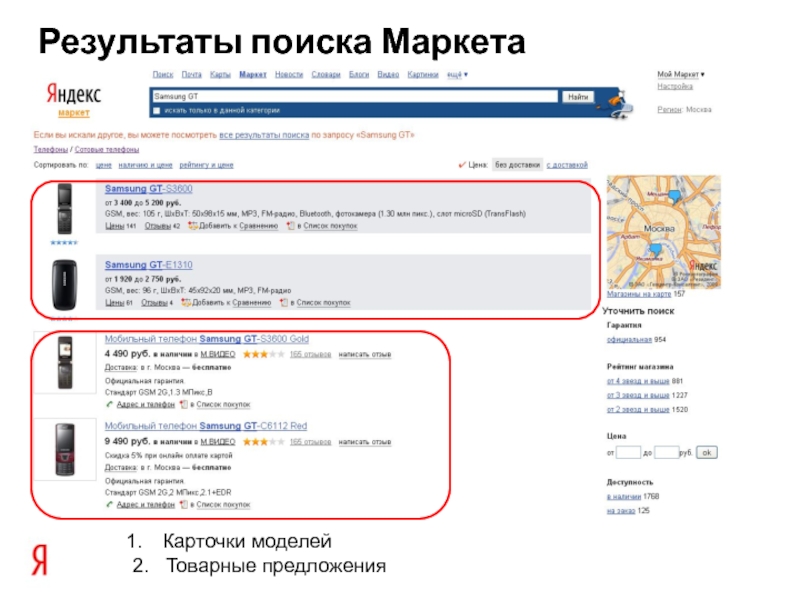The image size is (800, 600).
Task: Select price с доставкой option
Action: coord(567,165)
